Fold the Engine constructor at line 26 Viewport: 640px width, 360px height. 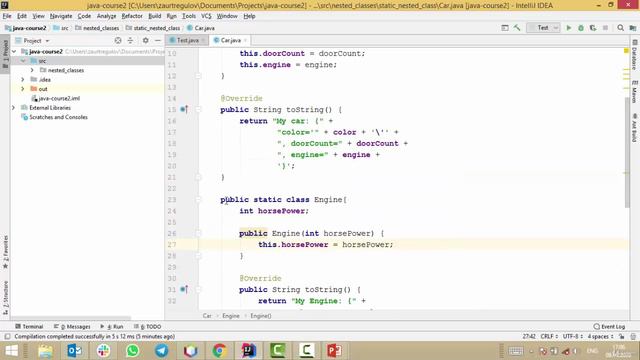tap(198, 233)
